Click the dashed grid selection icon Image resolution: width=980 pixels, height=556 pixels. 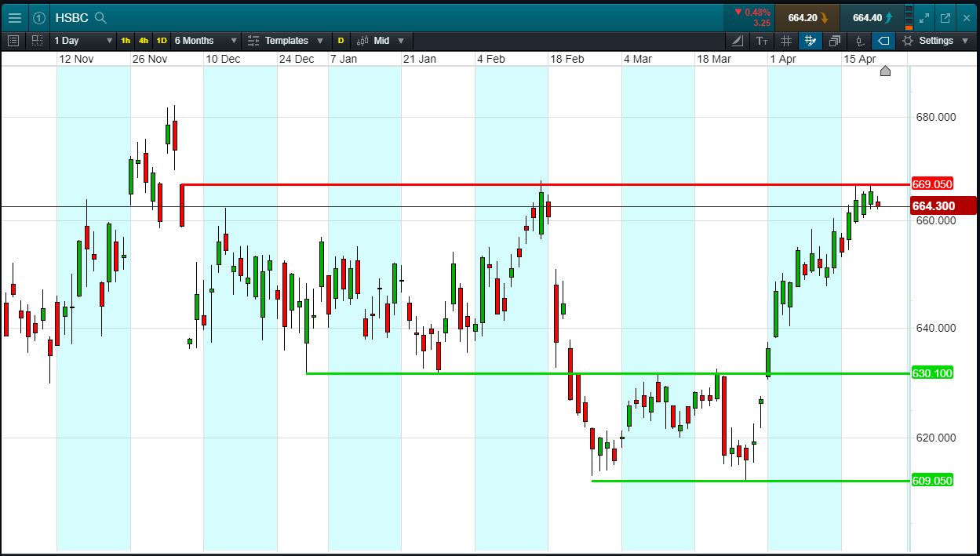click(x=38, y=40)
